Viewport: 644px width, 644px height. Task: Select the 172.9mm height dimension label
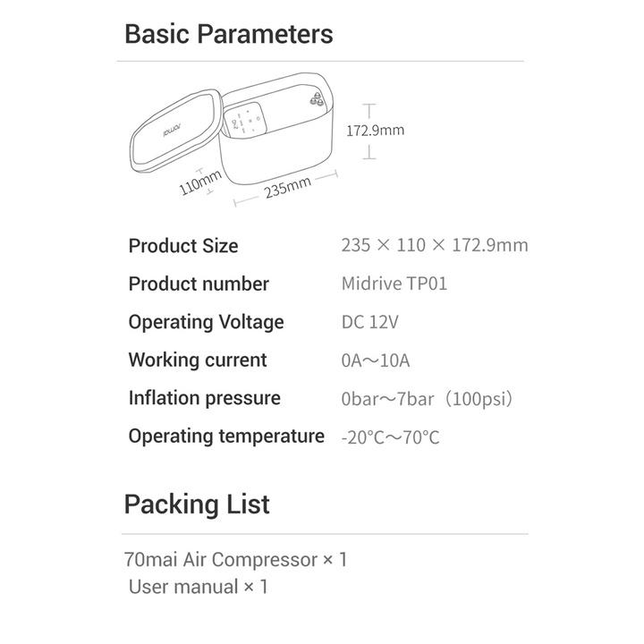375,131
